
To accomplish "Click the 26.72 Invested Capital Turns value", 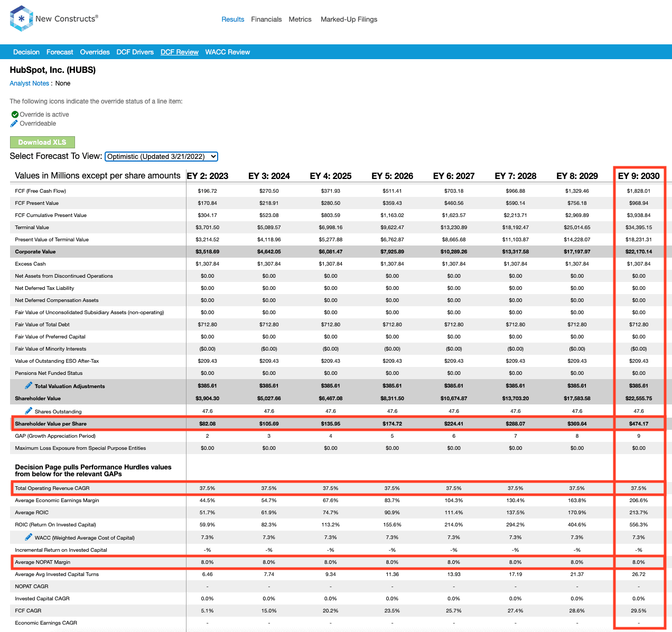I will point(639,574).
